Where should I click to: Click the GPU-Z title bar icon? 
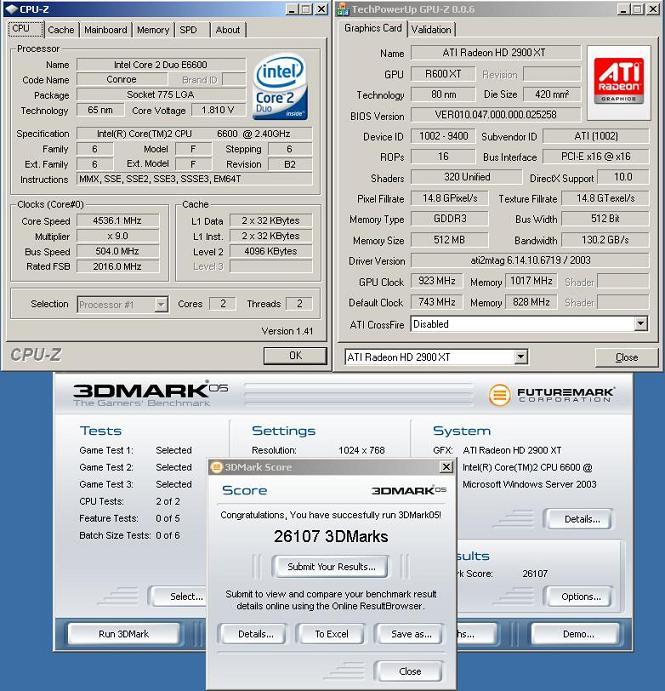(342, 9)
